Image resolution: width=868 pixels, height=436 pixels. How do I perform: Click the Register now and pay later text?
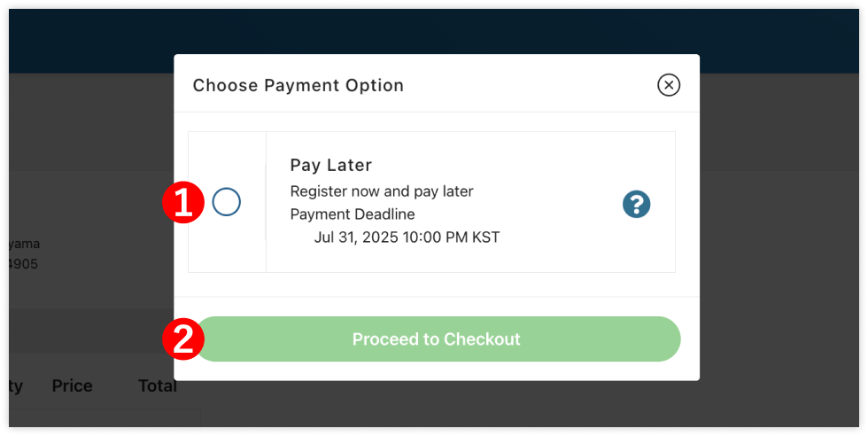(382, 191)
